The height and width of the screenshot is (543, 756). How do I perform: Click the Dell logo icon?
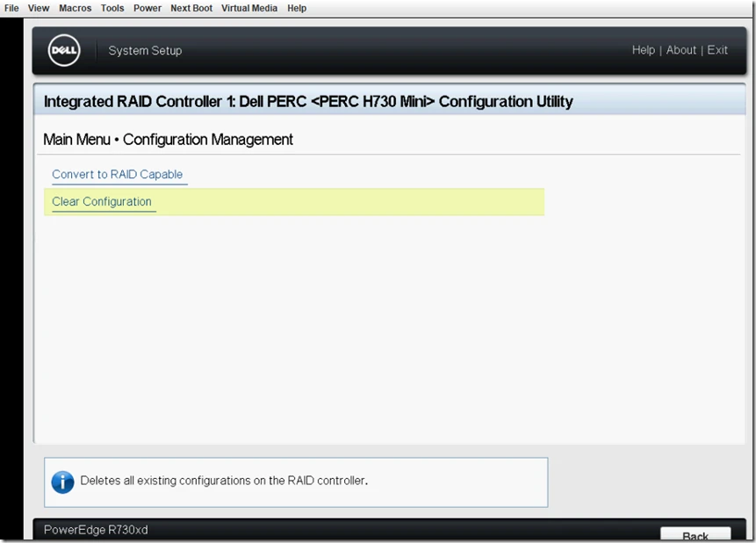[x=64, y=51]
